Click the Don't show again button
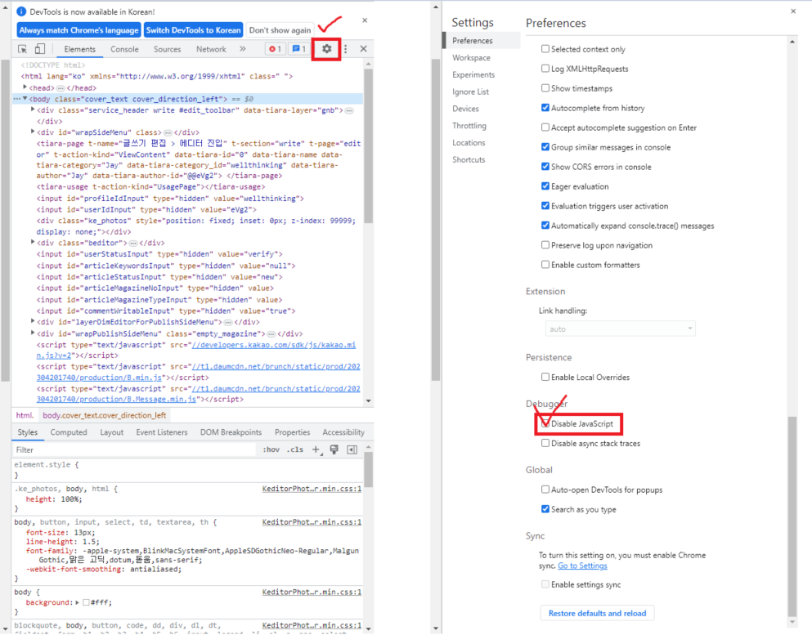Viewport: 812px width, 644px height. [x=280, y=30]
